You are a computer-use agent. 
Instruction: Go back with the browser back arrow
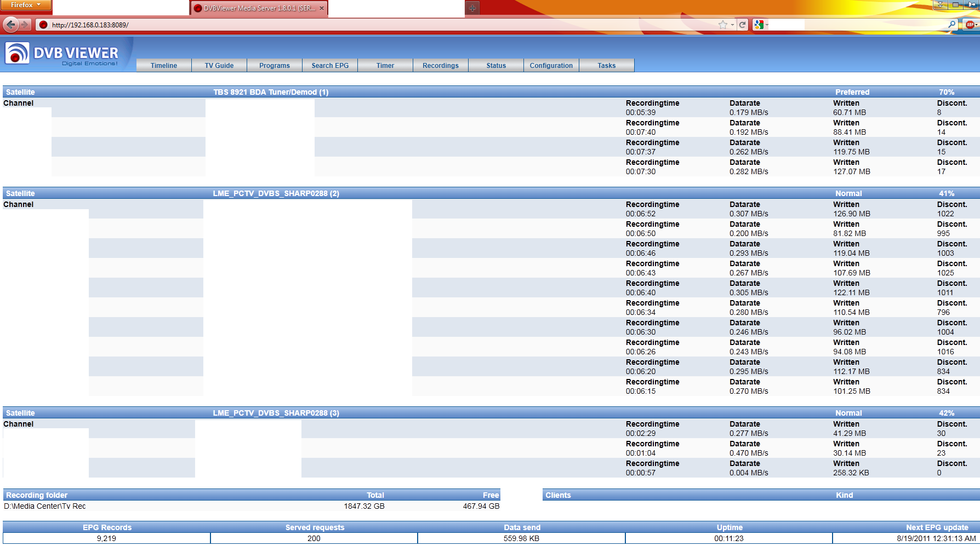(10, 25)
